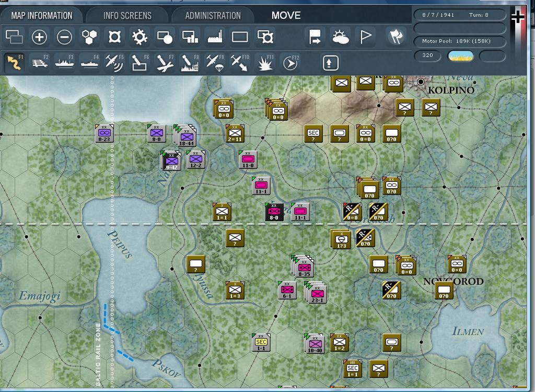Screen dimensions: 535x392
Task: Switch to the Info Screens tab
Action: [x=127, y=16]
